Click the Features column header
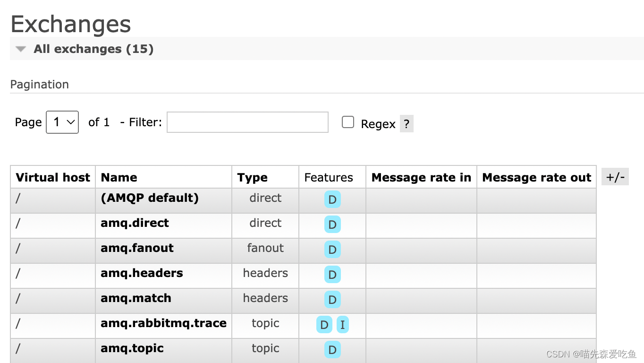644x363 pixels. 329,178
